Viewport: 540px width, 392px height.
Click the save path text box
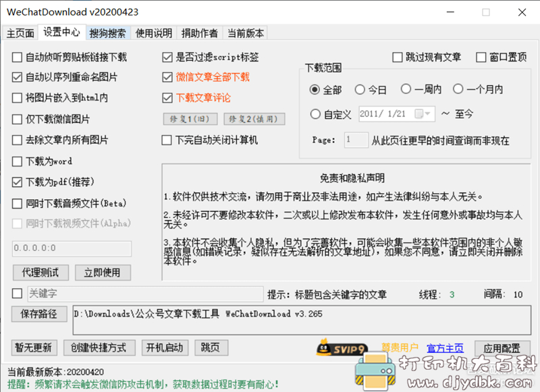[x=302, y=320]
